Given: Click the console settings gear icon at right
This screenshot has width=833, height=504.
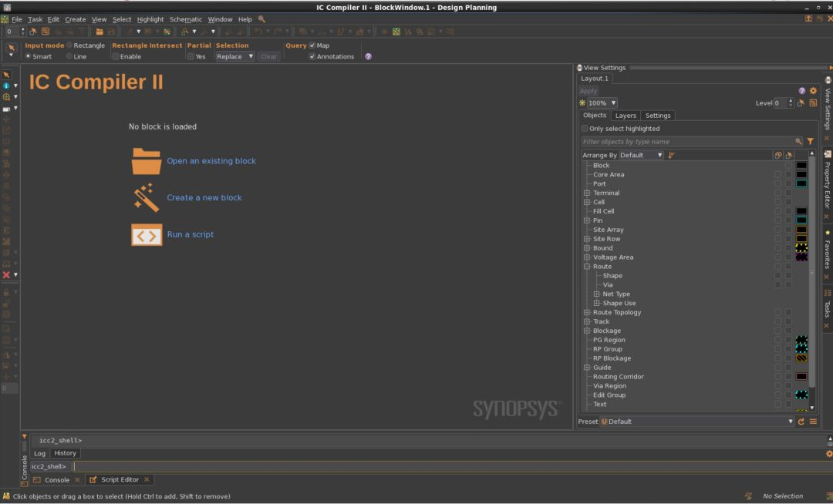Looking at the screenshot, I should tap(828, 454).
